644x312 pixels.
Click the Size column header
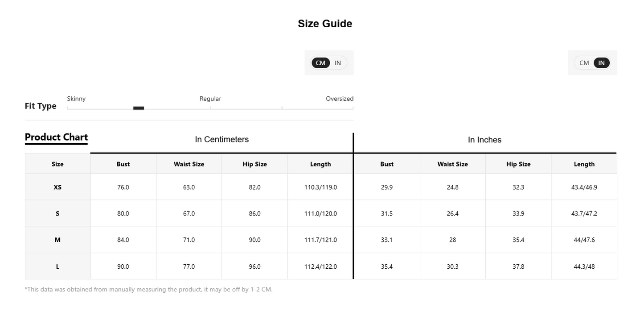pyautogui.click(x=57, y=164)
